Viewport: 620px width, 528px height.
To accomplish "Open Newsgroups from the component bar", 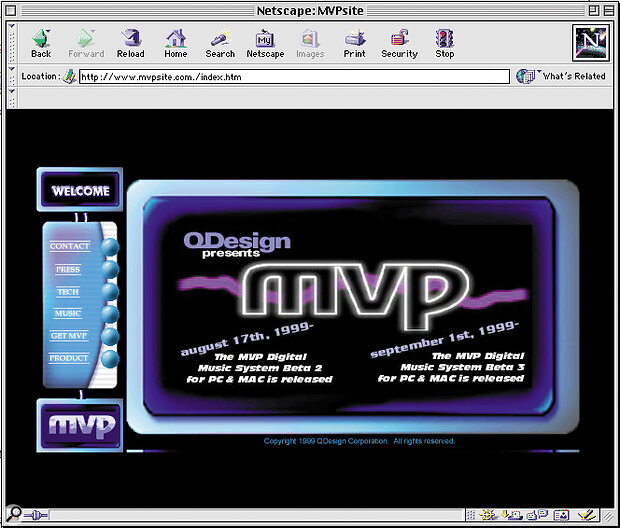I will click(x=537, y=515).
